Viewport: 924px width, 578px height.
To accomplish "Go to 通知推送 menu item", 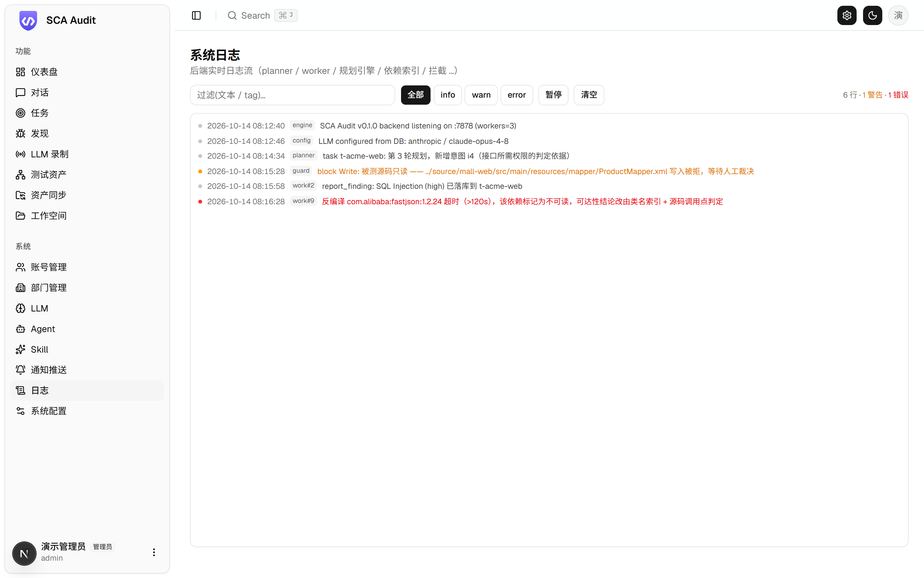I will pos(87,370).
